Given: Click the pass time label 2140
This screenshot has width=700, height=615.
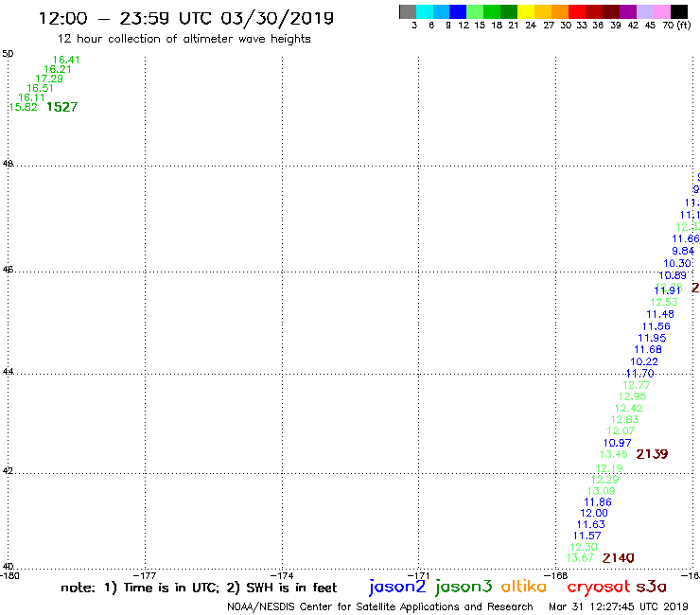Looking at the screenshot, I should 619,558.
